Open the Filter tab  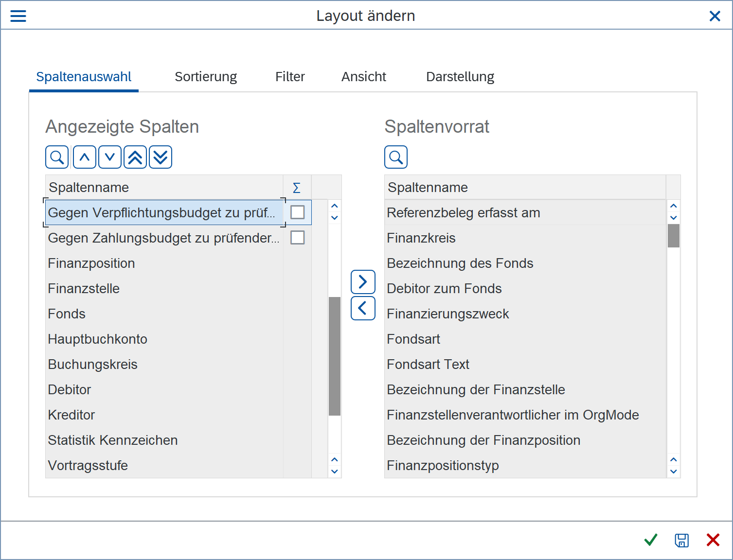point(290,77)
